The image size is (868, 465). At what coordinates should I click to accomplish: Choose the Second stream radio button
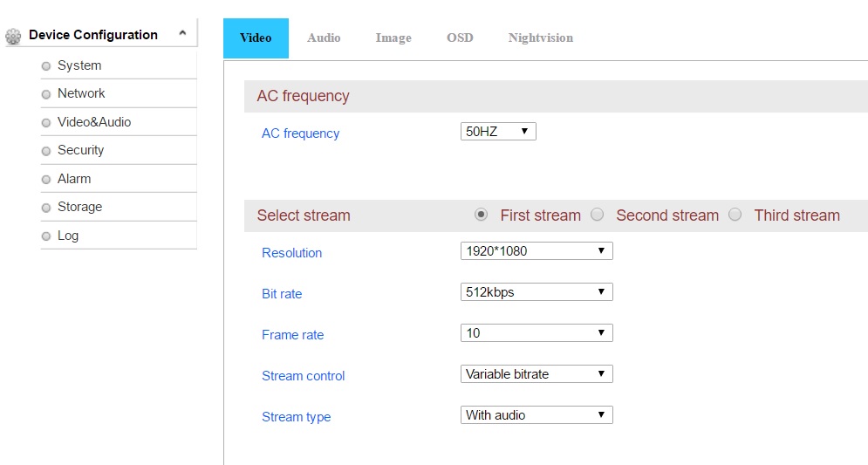click(598, 215)
